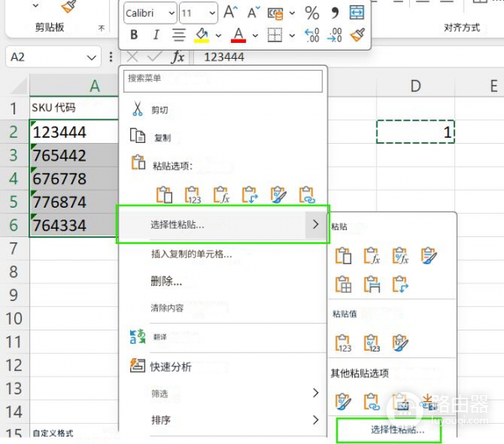Click Values and Number Formatting icon under 粘贴值

(372, 343)
